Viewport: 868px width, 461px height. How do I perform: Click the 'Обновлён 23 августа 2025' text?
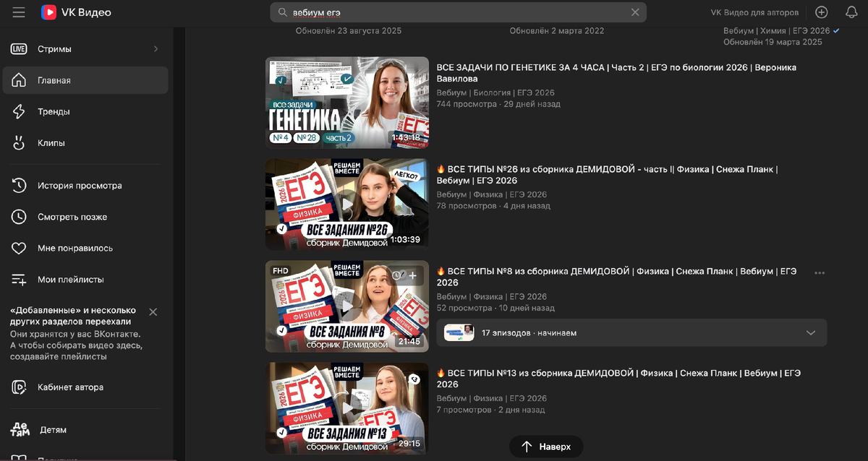tap(349, 31)
